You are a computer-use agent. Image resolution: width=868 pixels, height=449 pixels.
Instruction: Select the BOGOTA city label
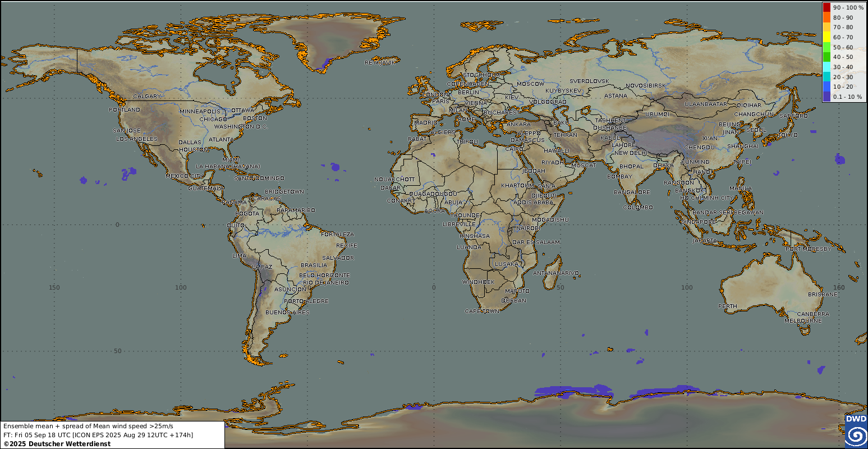coord(247,214)
